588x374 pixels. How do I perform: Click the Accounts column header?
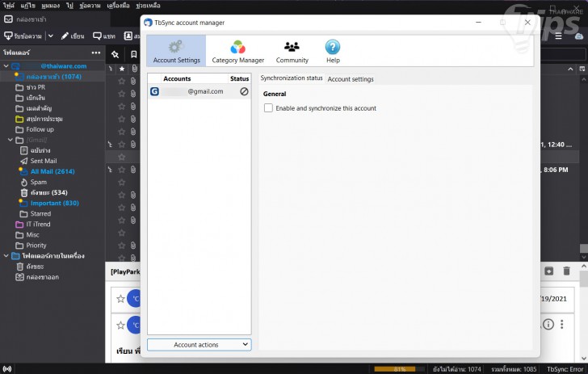click(x=177, y=79)
